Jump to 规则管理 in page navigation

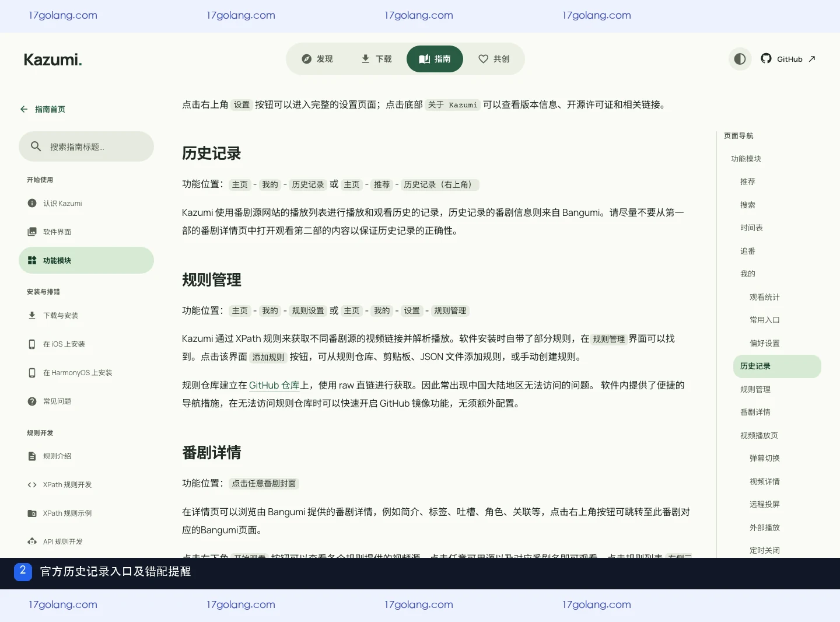[755, 389]
